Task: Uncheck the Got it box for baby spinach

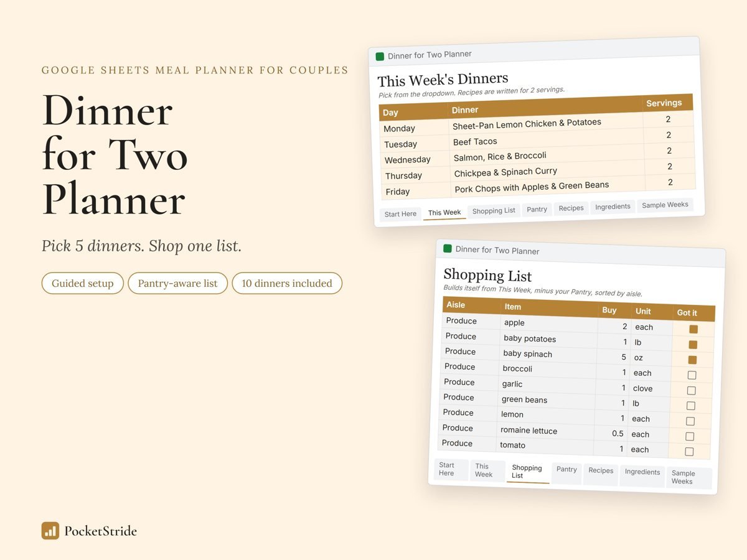Action: tap(692, 360)
